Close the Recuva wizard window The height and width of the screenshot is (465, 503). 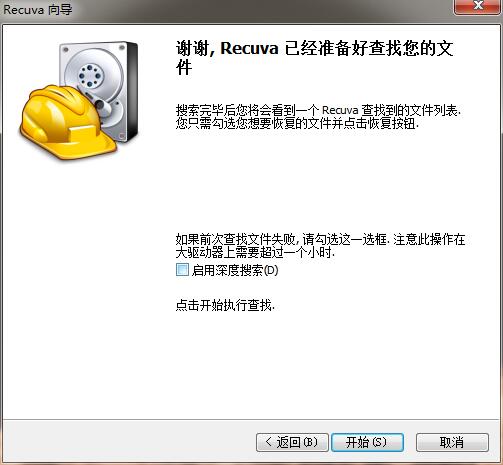click(478, 6)
